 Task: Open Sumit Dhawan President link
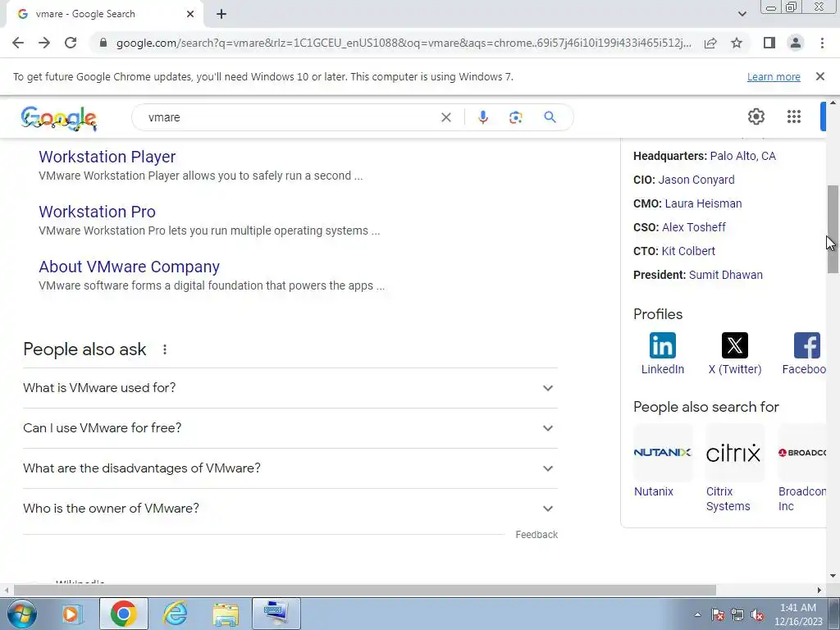725,275
